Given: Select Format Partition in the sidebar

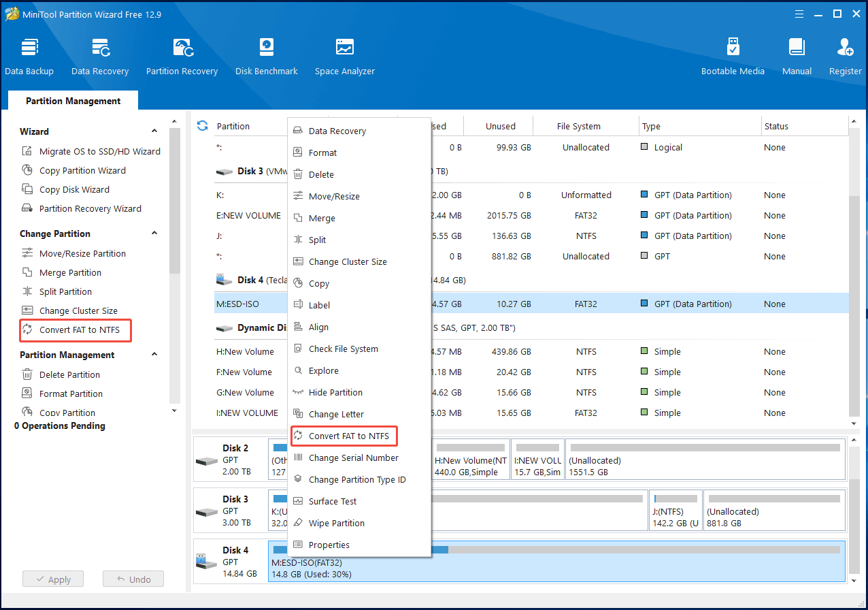Looking at the screenshot, I should [63, 394].
